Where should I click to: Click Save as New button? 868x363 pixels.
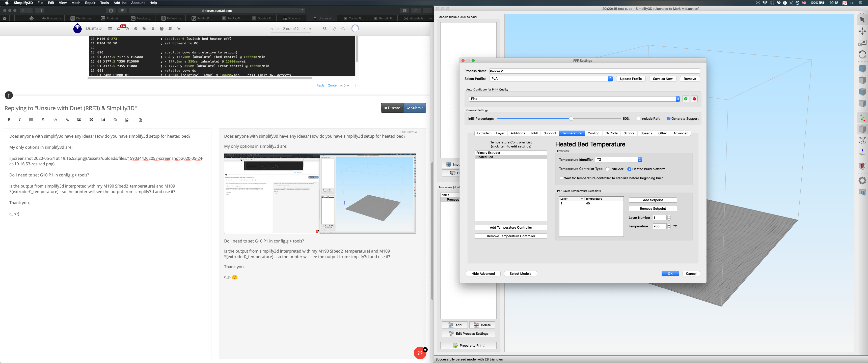pyautogui.click(x=662, y=79)
